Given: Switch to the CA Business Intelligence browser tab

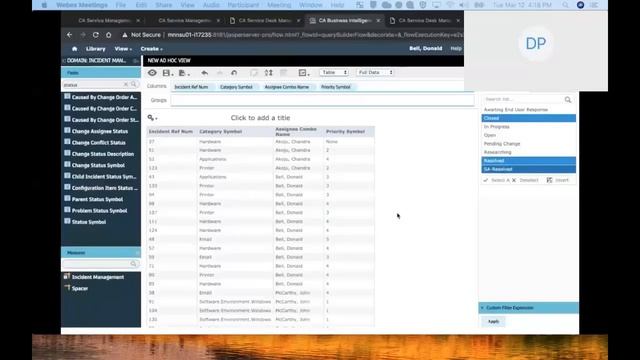Looking at the screenshot, I should click(345, 20).
